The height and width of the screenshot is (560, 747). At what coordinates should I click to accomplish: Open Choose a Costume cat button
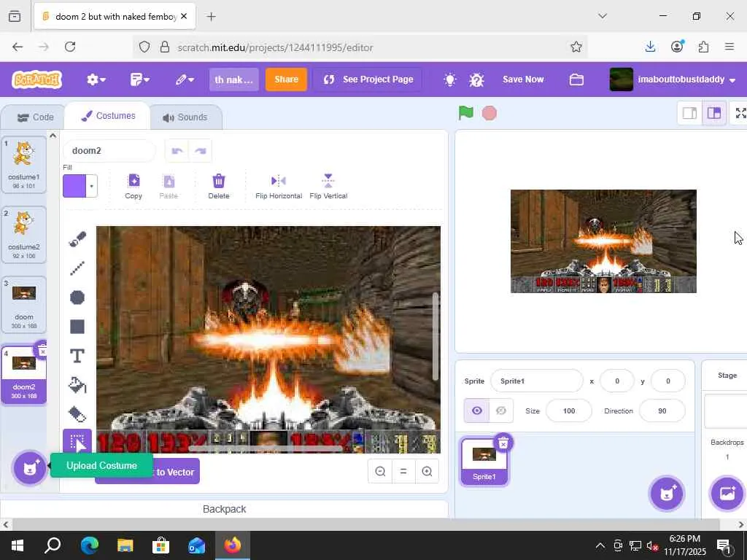(29, 468)
